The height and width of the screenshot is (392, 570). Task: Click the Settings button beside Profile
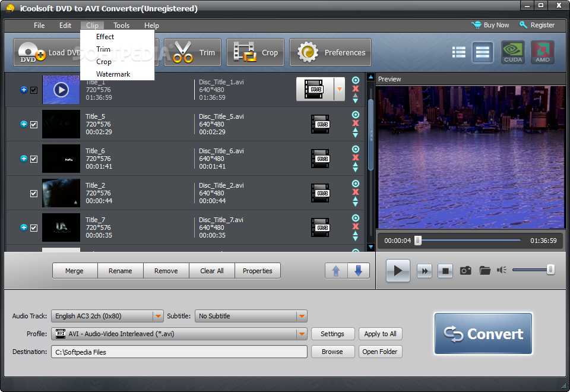pos(332,334)
